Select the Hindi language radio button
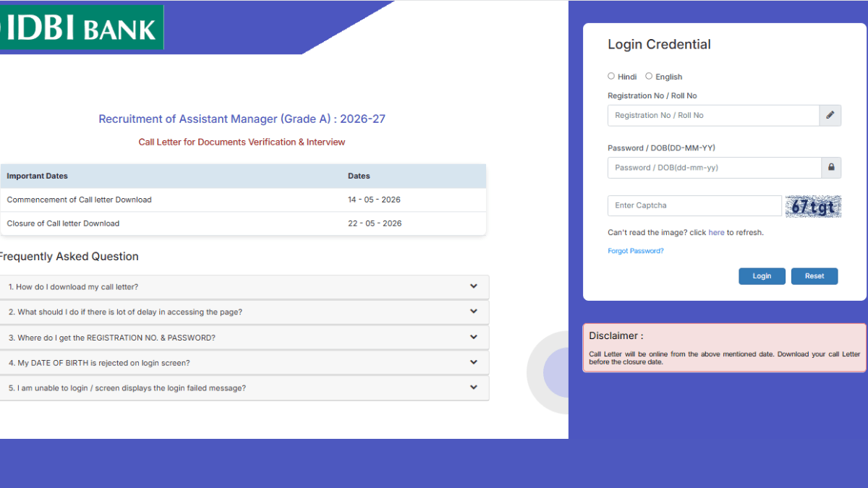This screenshot has width=868, height=488. (611, 76)
